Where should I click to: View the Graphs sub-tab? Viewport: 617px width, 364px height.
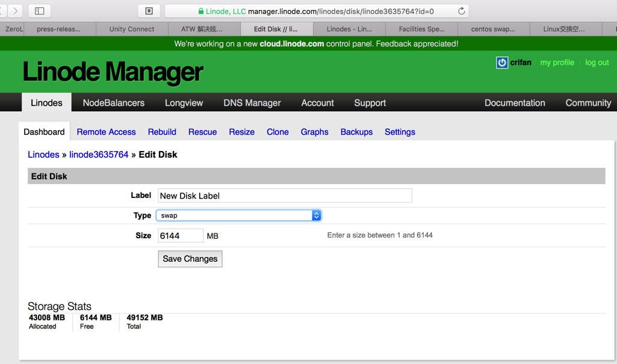(x=314, y=132)
